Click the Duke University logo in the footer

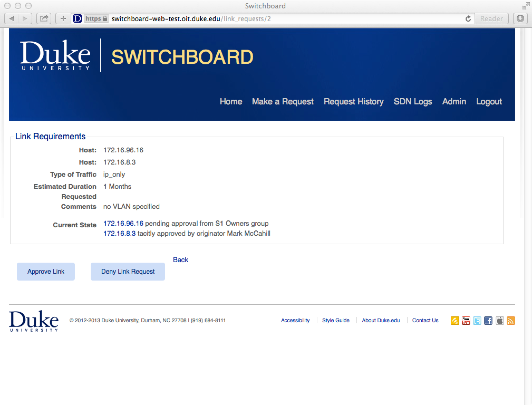coord(33,321)
